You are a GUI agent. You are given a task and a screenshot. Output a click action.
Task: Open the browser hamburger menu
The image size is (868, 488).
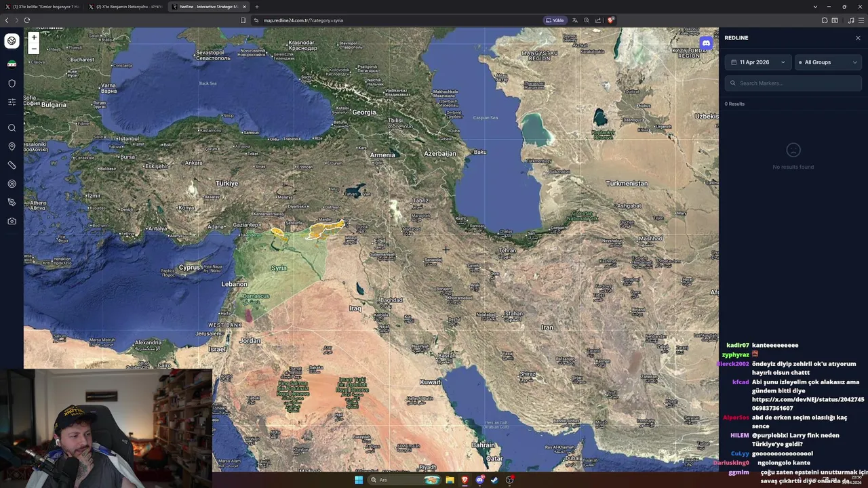click(861, 20)
